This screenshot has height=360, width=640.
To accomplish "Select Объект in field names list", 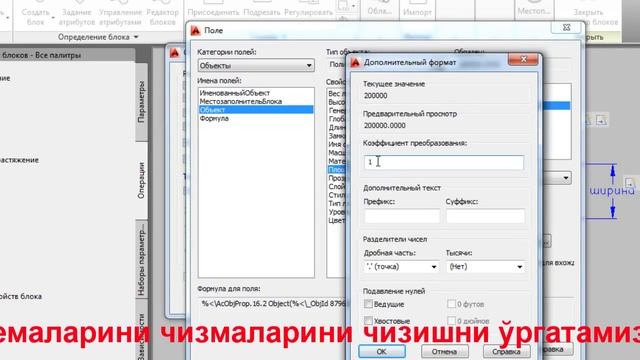I will (256, 110).
